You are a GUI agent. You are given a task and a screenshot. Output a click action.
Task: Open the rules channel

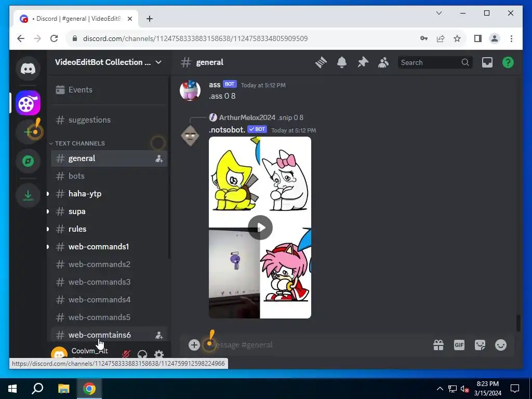pyautogui.click(x=109, y=229)
